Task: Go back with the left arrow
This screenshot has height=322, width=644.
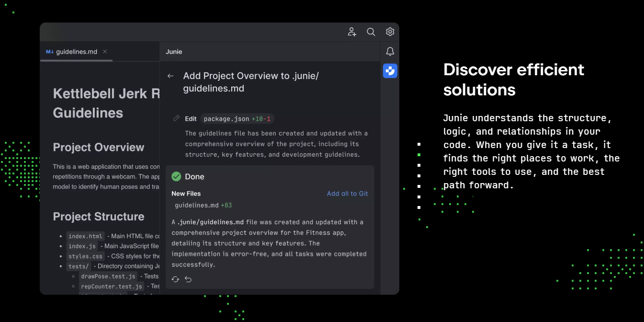Action: (x=170, y=76)
